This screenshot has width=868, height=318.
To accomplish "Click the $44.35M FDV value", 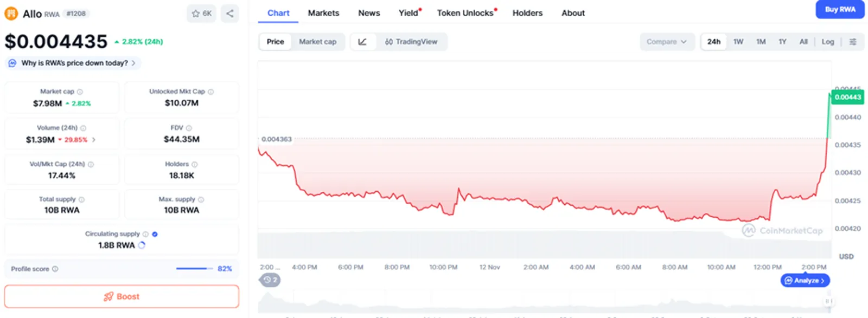I will [x=182, y=140].
